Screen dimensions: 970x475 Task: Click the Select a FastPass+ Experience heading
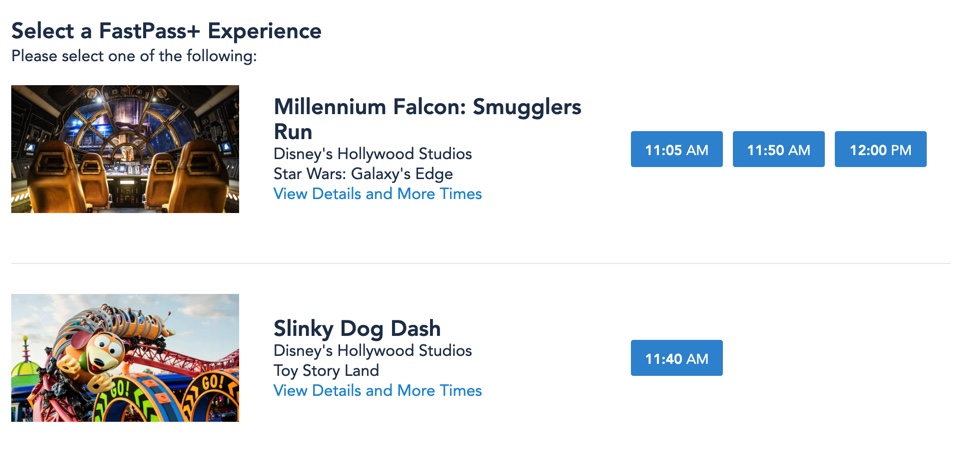166,31
